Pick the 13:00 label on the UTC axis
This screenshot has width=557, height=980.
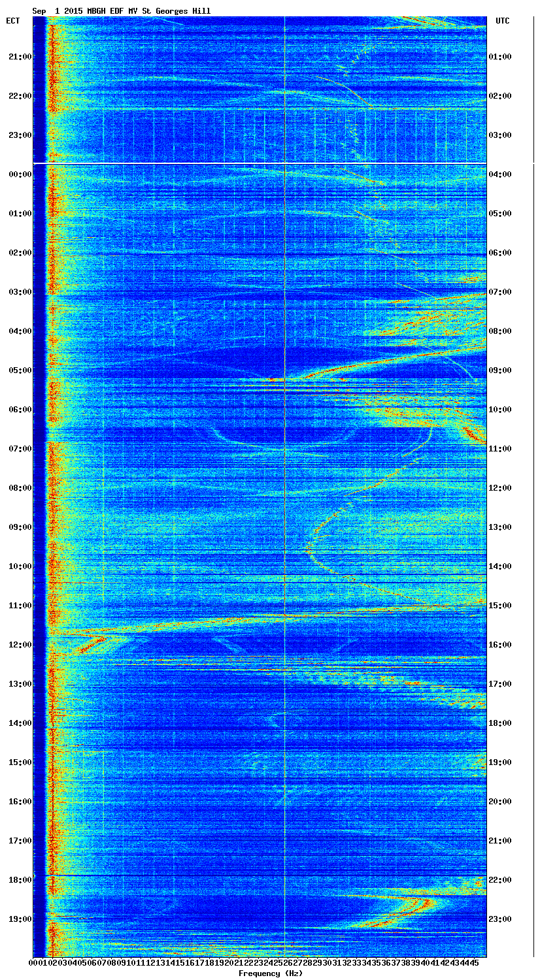(x=500, y=527)
